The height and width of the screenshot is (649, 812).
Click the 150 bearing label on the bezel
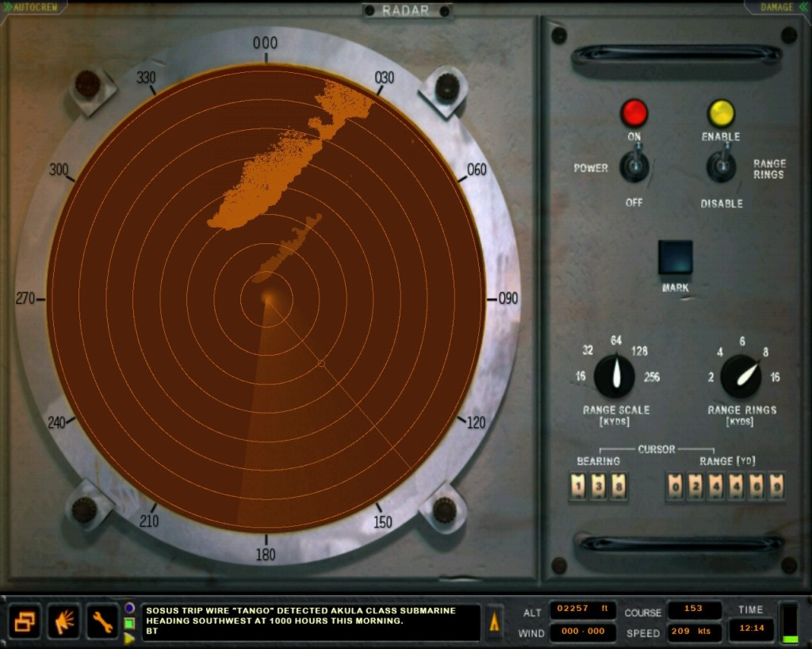coord(383,521)
